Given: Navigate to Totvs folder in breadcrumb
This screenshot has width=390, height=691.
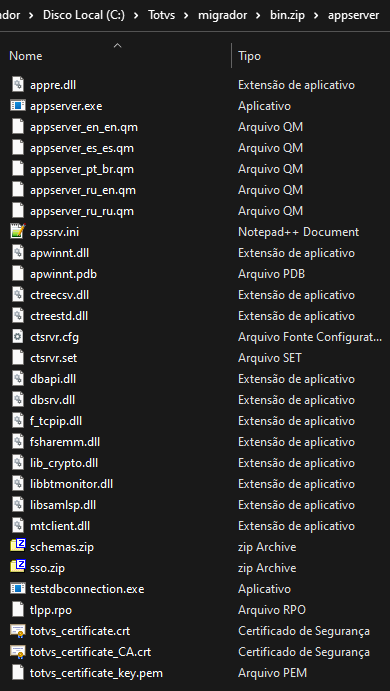Looking at the screenshot, I should click(162, 15).
